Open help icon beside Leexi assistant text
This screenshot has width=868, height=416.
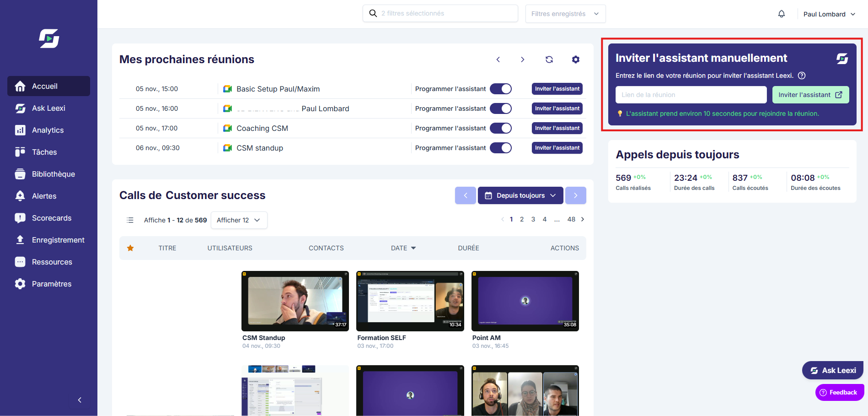tap(802, 76)
